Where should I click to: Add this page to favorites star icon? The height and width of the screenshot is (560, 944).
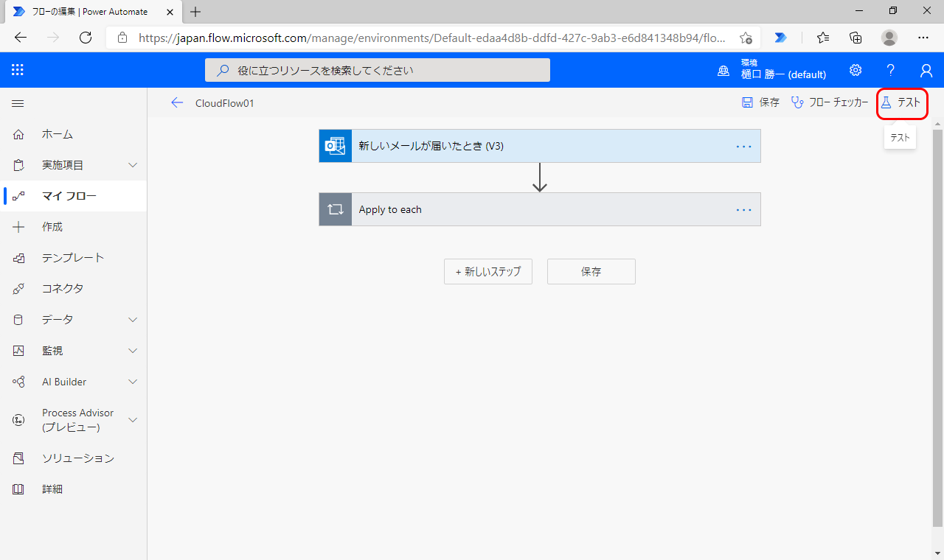point(746,38)
